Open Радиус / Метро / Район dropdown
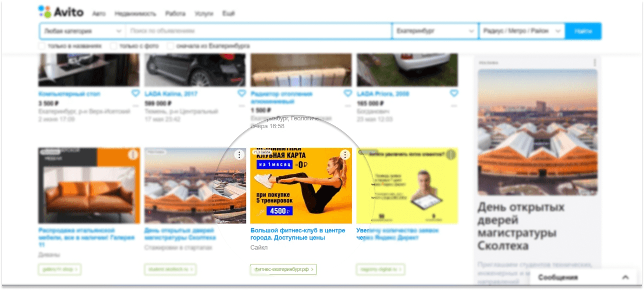Viewport: 644px width, 290px height. tap(522, 31)
